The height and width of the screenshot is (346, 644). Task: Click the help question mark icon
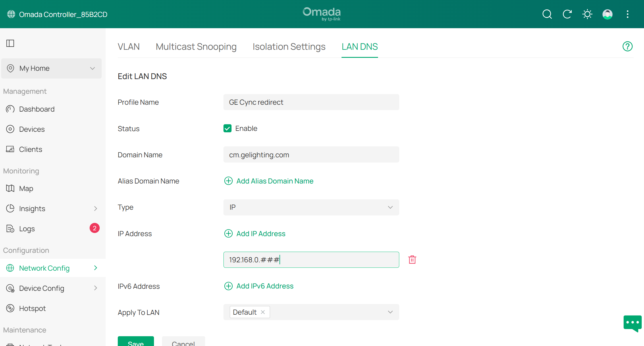pos(627,46)
